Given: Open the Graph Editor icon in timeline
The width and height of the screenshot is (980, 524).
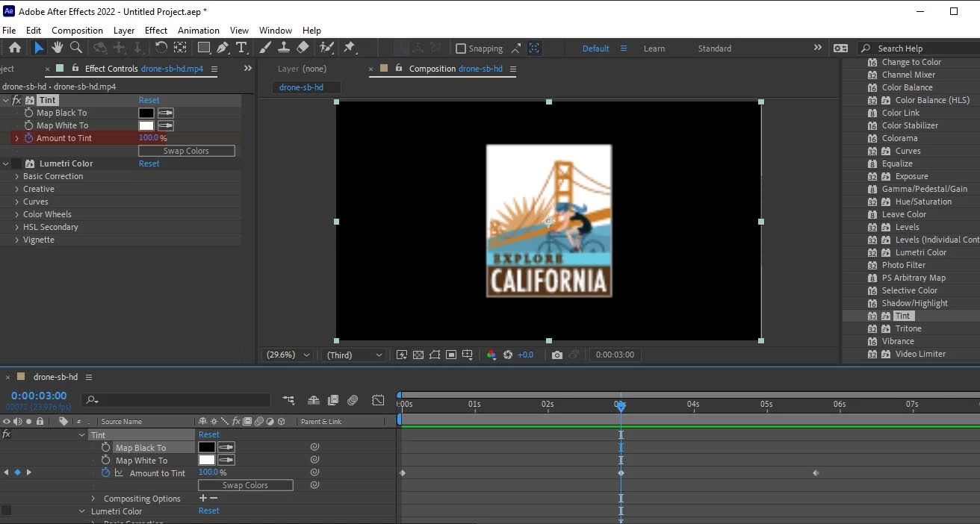Looking at the screenshot, I should (378, 400).
